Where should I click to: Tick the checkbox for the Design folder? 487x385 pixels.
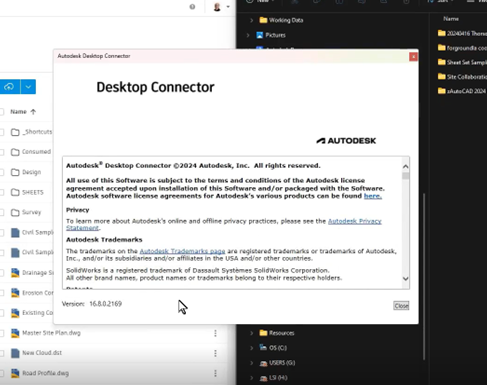[x=1, y=172]
